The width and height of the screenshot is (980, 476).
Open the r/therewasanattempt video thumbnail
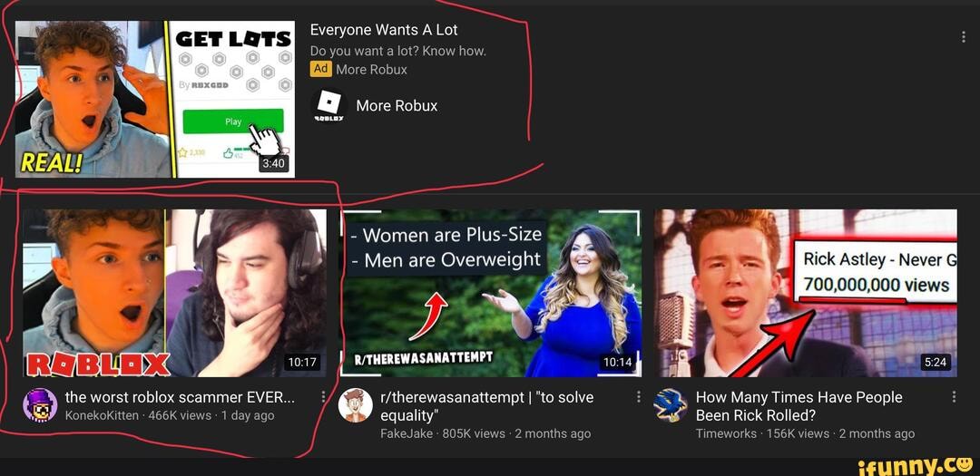pos(491,293)
